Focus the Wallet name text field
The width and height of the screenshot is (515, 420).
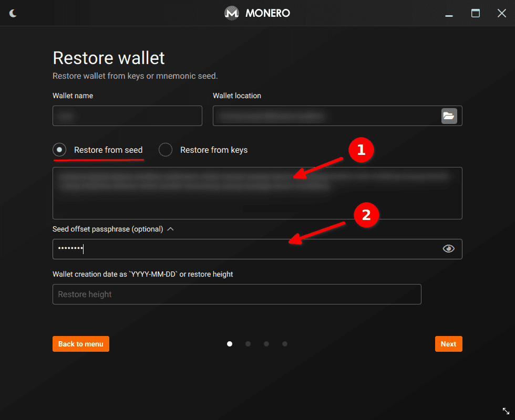pos(127,115)
